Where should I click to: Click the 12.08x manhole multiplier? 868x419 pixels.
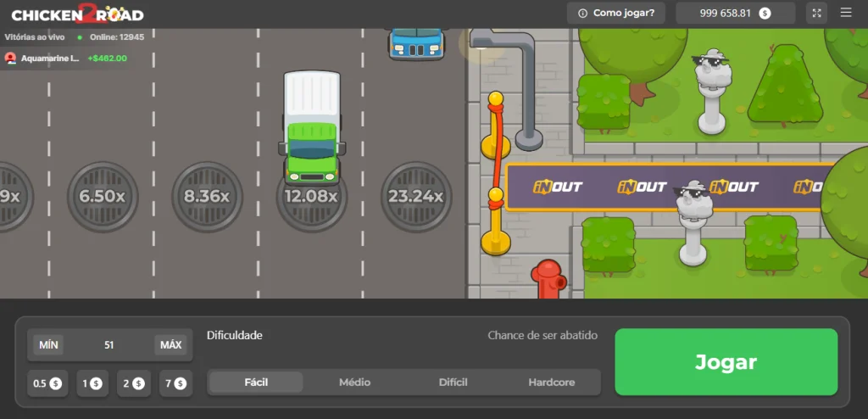tap(311, 197)
